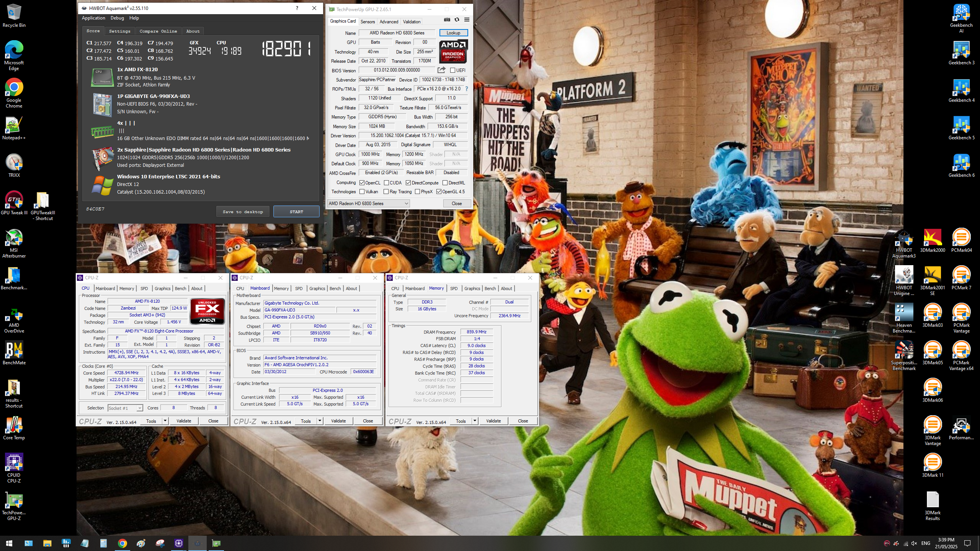980x551 pixels.
Task: Open the Recycle Bin desktop icon
Action: coord(14,16)
